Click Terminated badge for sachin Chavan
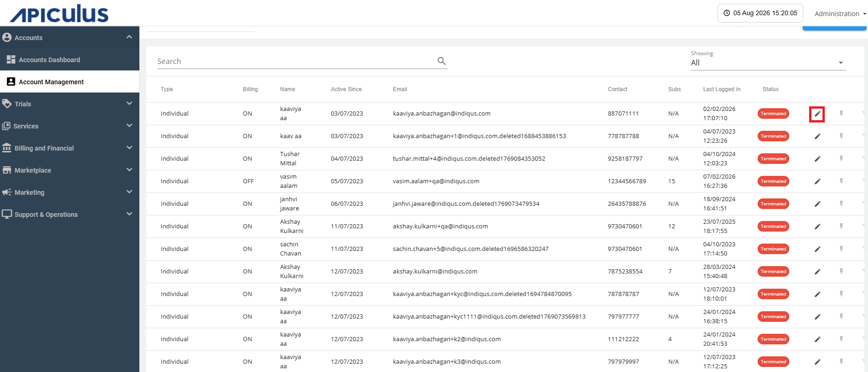Viewport: 868px width, 372px height. (773, 249)
